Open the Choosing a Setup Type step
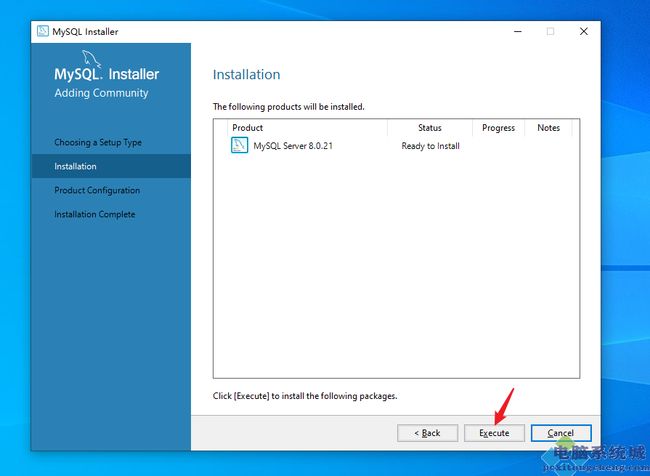The image size is (650, 476). (98, 142)
